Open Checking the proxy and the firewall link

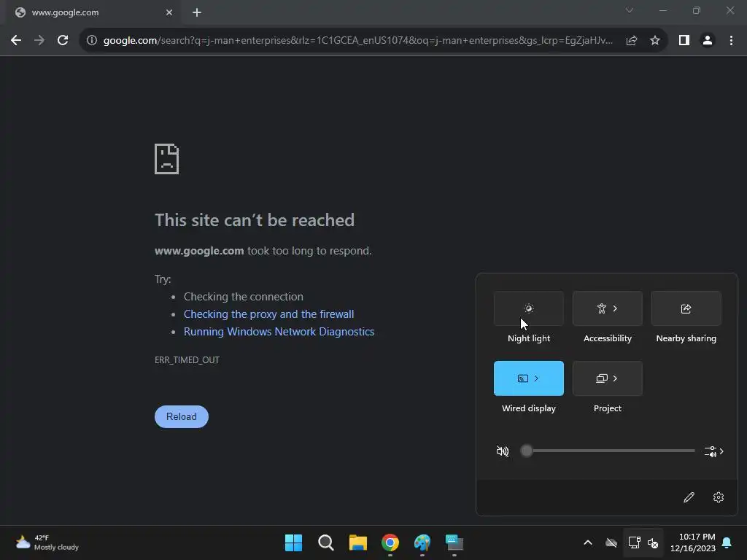pyautogui.click(x=268, y=314)
